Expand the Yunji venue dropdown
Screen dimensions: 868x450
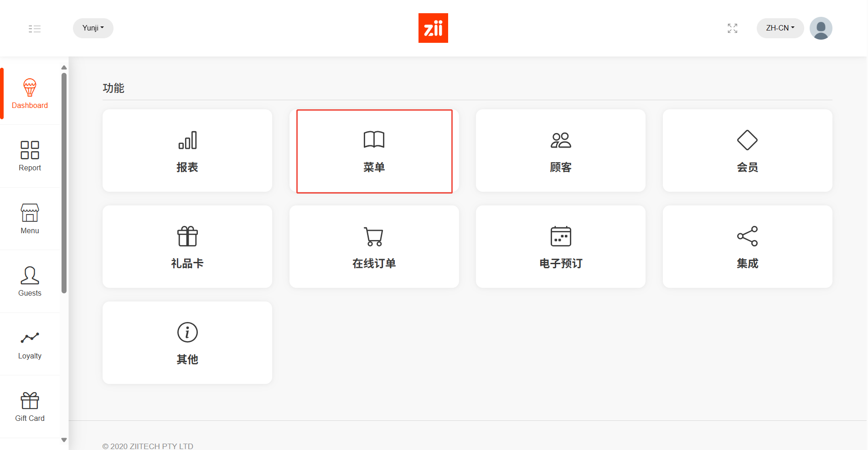click(93, 28)
